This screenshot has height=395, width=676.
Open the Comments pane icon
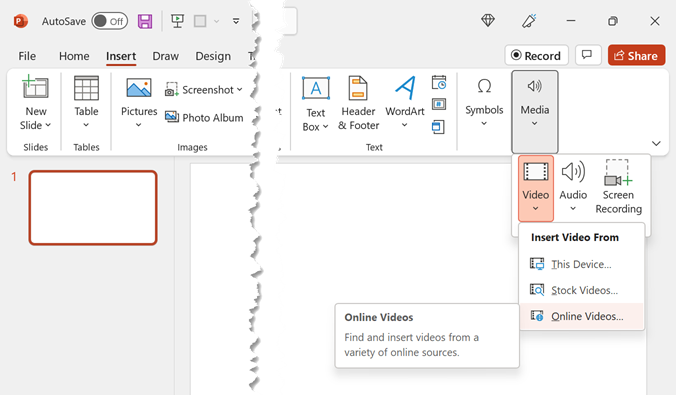(588, 55)
